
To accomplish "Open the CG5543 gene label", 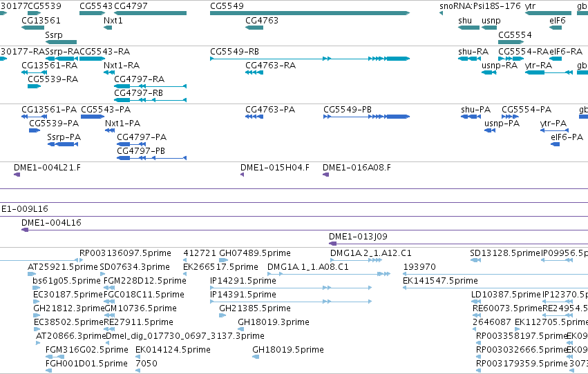I will 96,6.
